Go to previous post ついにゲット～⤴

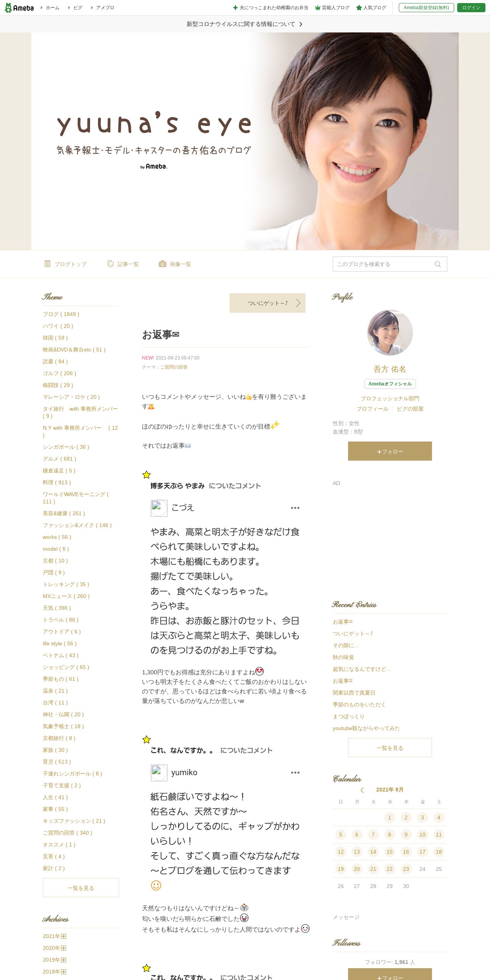click(x=268, y=303)
